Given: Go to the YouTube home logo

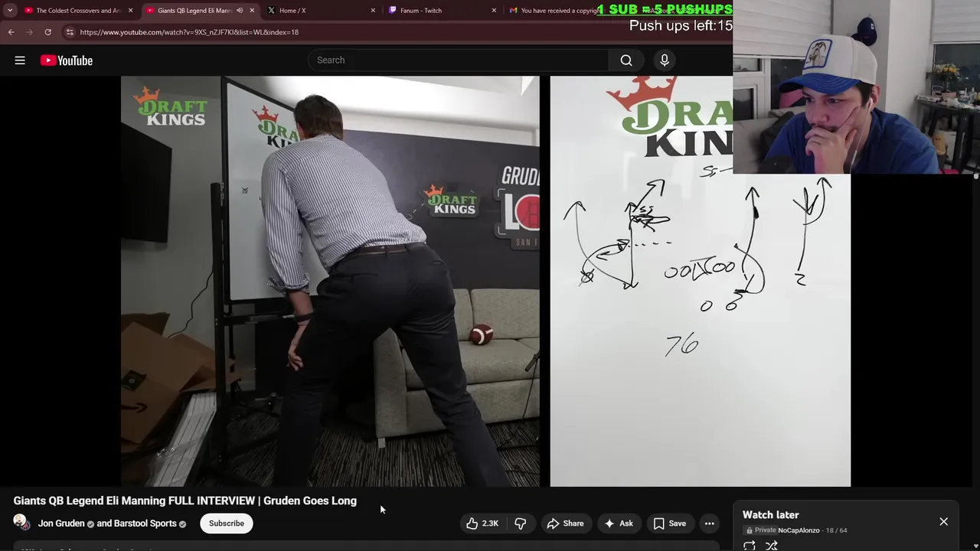Looking at the screenshot, I should point(67,60).
